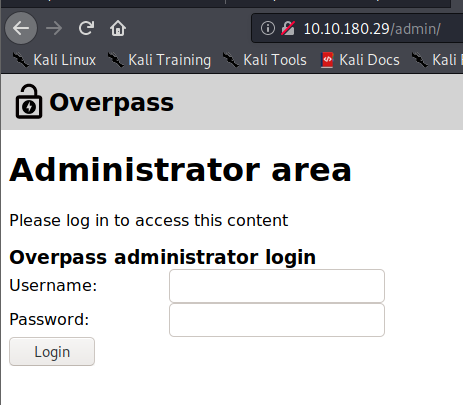Click the Overpass padlock logo icon
The image size is (463, 405).
pyautogui.click(x=29, y=101)
